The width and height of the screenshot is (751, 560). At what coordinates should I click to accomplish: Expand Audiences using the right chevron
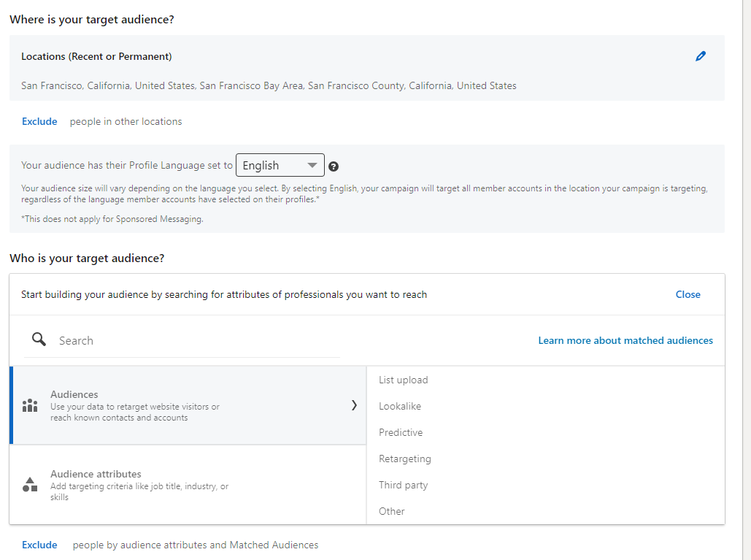coord(354,404)
